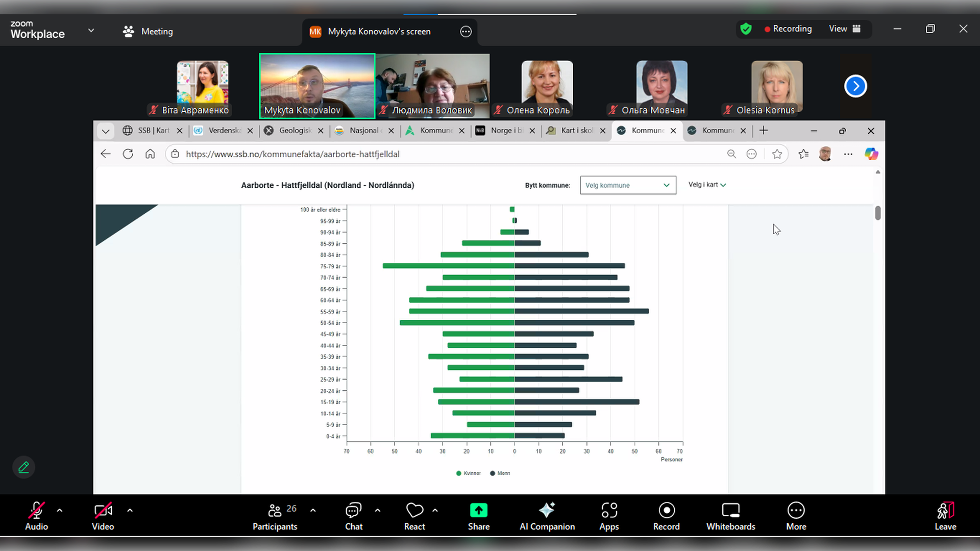This screenshot has width=980, height=551.
Task: Open the Apps menu icon
Action: point(609,510)
